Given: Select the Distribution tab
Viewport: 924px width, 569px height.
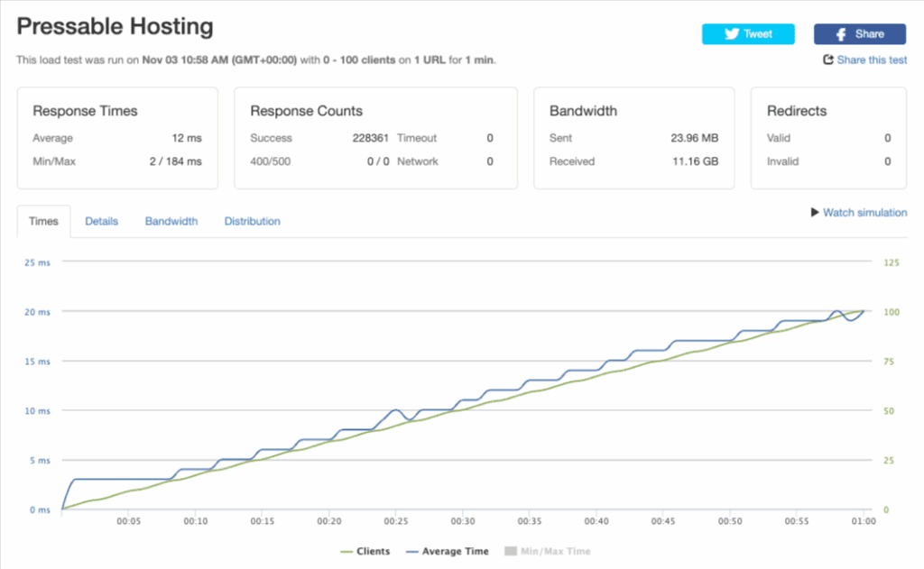Looking at the screenshot, I should [252, 221].
